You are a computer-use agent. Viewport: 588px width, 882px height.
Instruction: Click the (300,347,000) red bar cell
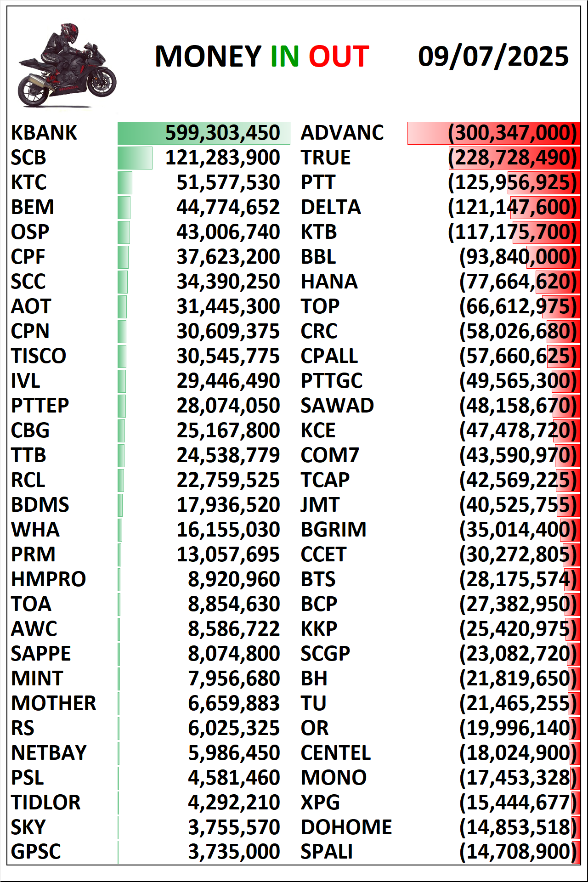494,133
